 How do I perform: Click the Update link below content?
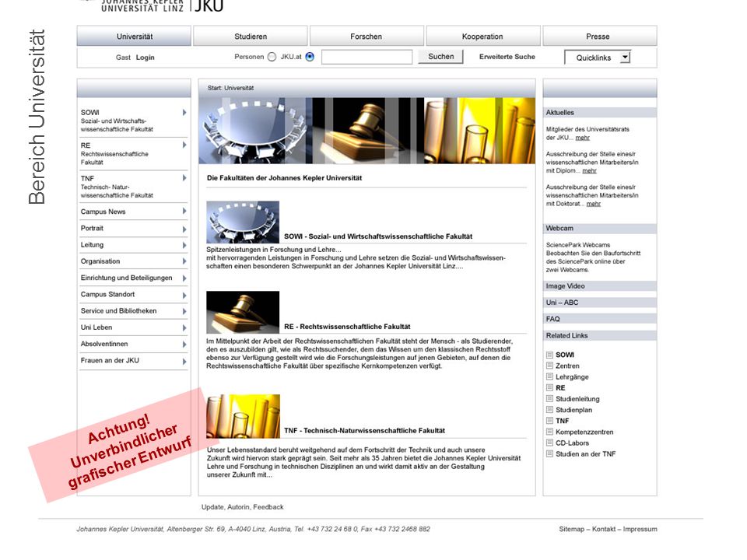coord(212,507)
